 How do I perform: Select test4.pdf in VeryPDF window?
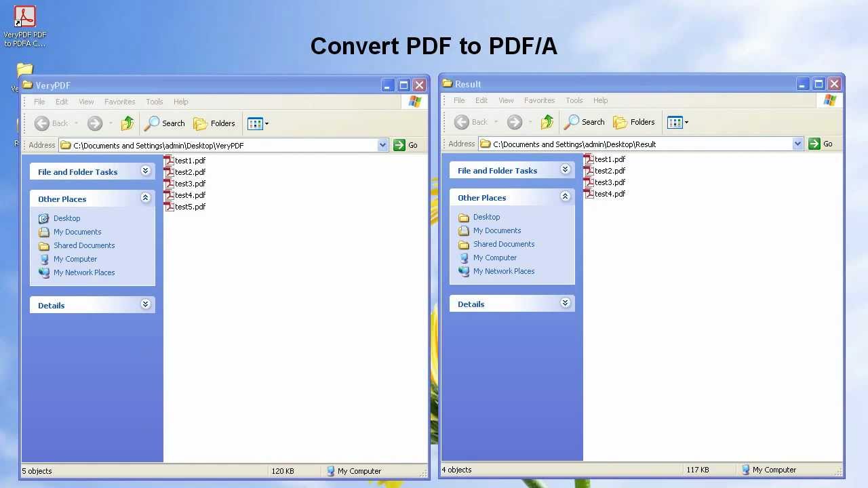(184, 195)
